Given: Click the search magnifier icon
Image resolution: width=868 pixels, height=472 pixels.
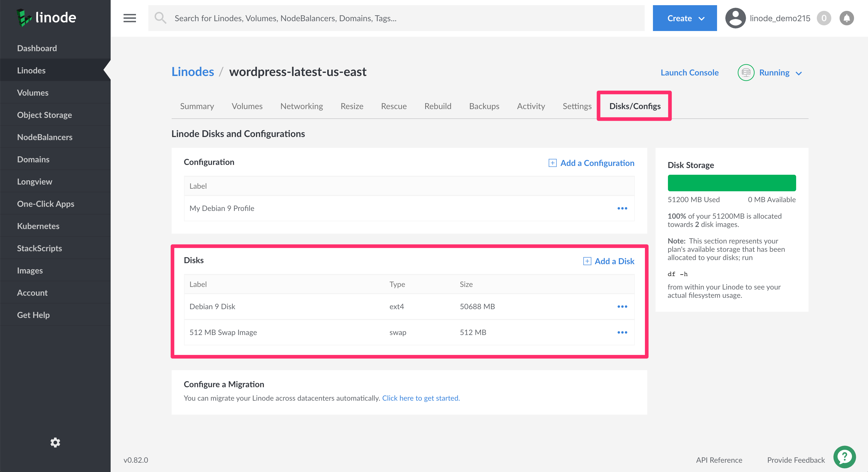Looking at the screenshot, I should pyautogui.click(x=160, y=18).
